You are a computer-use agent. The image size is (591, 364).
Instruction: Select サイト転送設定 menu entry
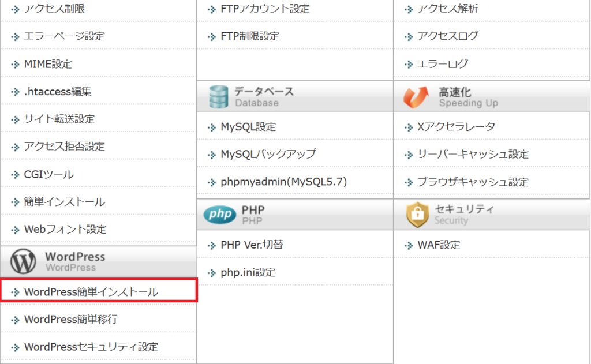tap(59, 119)
